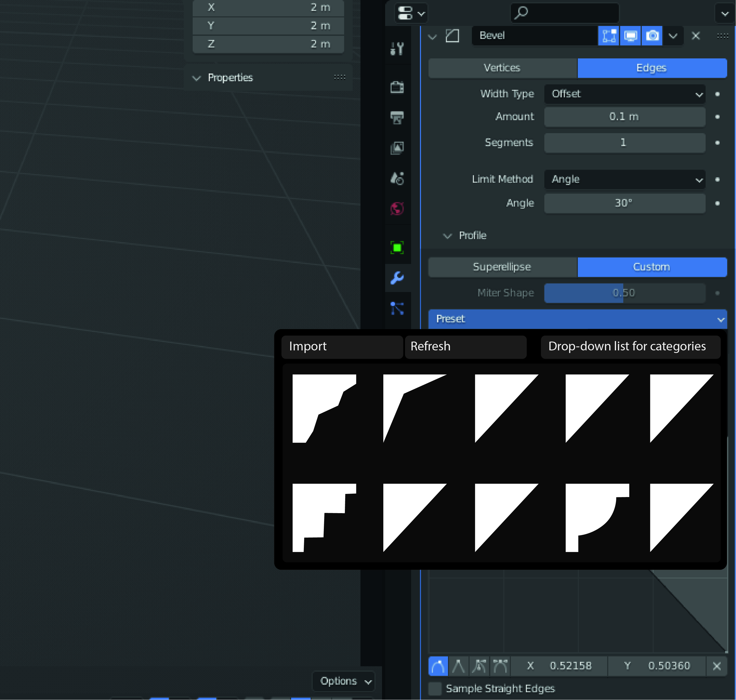
Task: Open the Options dropdown in viewport
Action: [x=343, y=681]
